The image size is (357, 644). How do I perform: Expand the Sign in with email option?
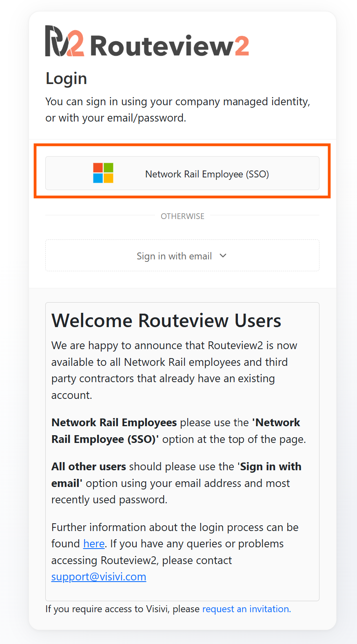tap(182, 256)
